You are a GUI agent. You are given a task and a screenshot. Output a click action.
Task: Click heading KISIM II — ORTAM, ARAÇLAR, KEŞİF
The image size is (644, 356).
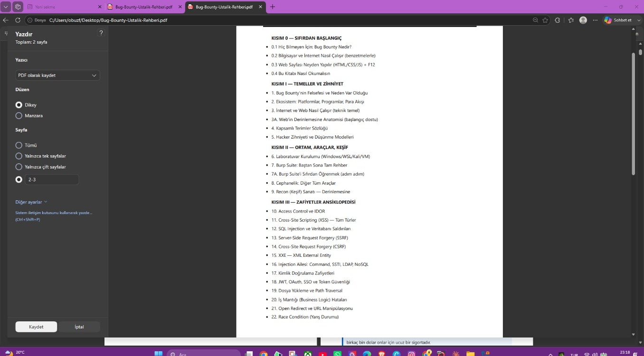[x=310, y=148]
